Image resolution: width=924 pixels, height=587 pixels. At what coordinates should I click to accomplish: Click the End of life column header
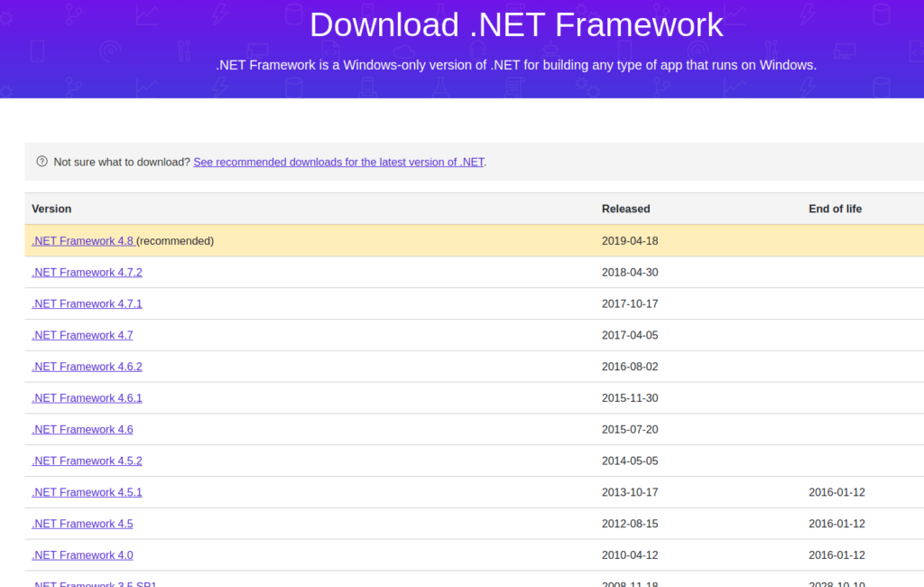(x=835, y=209)
